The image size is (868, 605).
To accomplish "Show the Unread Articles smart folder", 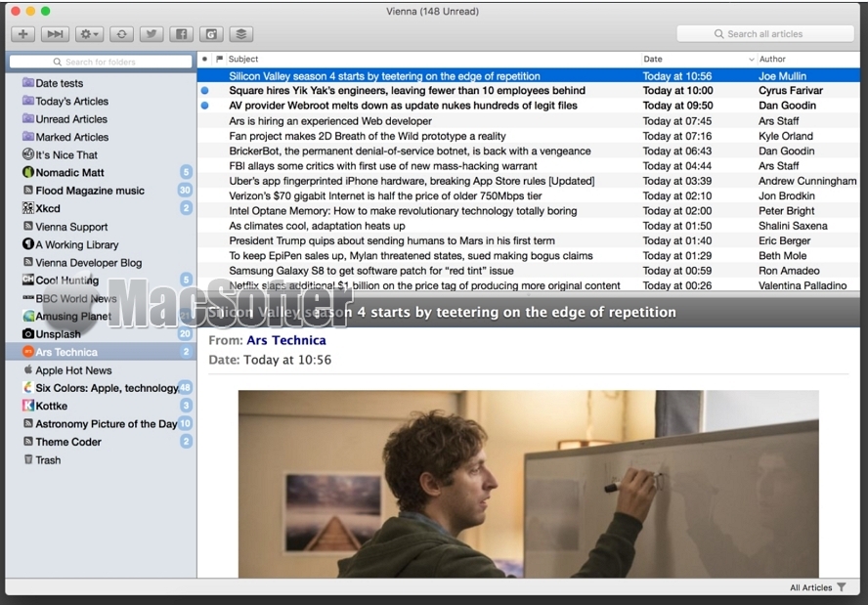I will tap(101, 119).
